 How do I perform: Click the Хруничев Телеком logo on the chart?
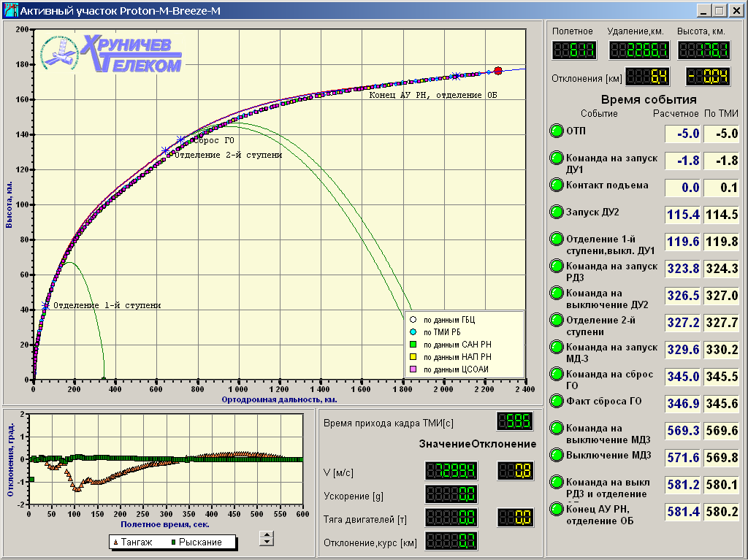coord(111,55)
